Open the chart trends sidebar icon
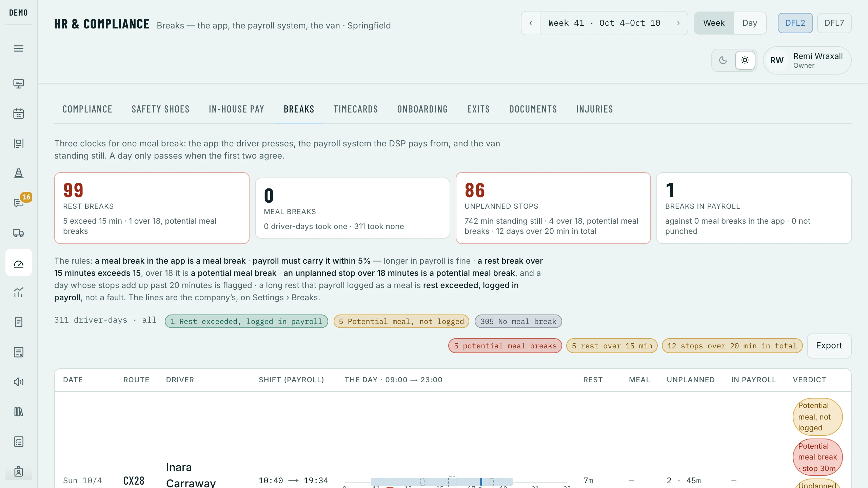Viewport: 868px width, 488px height. (19, 292)
